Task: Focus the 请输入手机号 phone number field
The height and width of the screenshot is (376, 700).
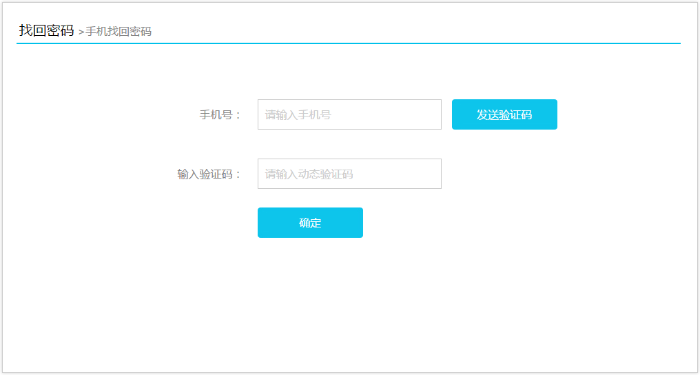Action: click(350, 114)
